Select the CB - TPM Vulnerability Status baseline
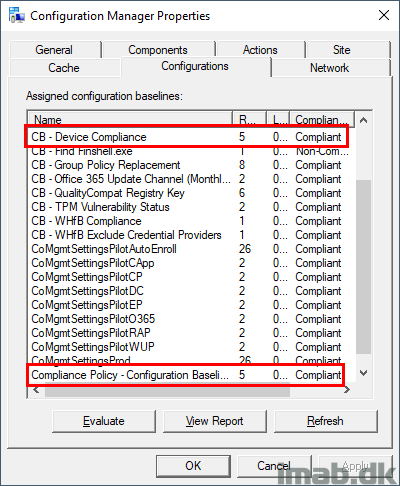The image size is (400, 486). tap(187, 207)
